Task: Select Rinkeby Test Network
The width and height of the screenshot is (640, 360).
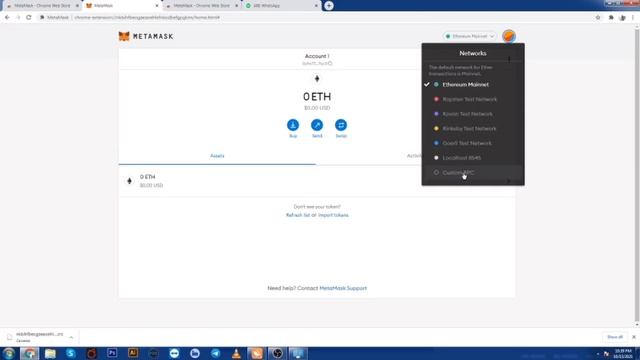Action: 473,129
